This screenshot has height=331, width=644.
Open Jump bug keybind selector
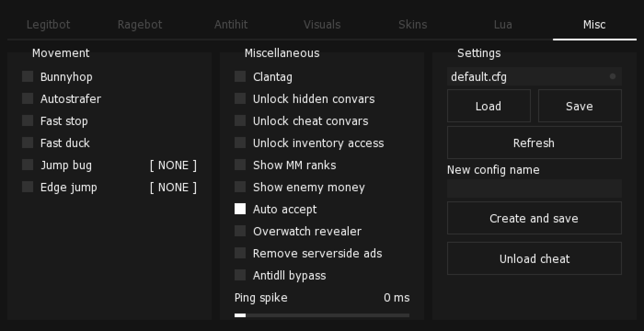[x=173, y=165]
